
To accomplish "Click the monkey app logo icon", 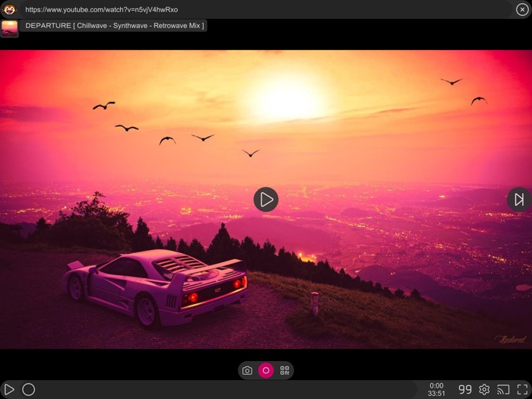I will pos(9,9).
